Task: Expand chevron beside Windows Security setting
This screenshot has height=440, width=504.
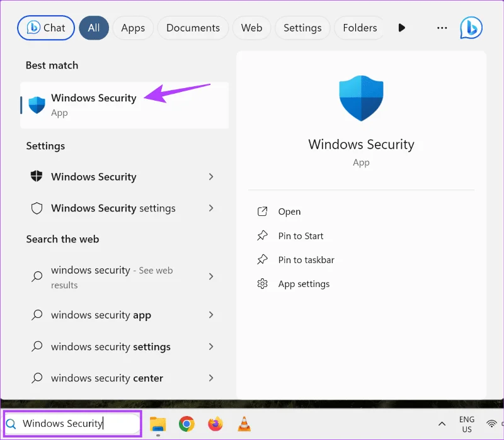Action: (211, 177)
